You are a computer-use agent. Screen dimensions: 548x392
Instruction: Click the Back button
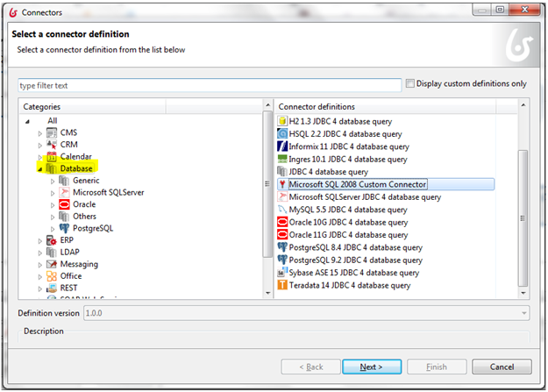tap(311, 367)
